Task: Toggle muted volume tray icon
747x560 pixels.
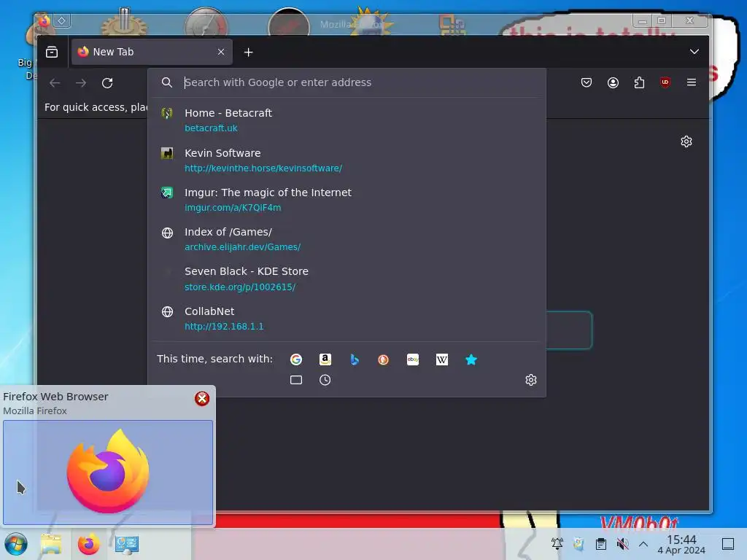Action: pyautogui.click(x=622, y=544)
